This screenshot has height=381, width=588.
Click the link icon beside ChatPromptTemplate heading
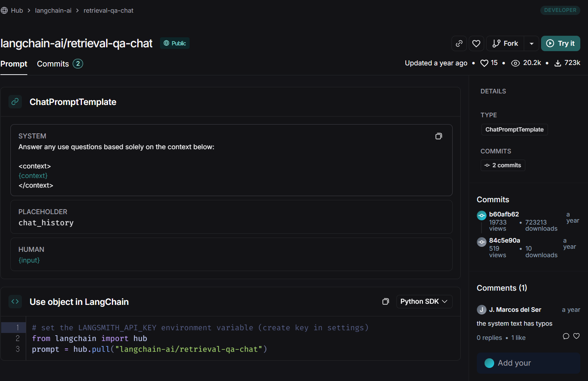pos(15,101)
